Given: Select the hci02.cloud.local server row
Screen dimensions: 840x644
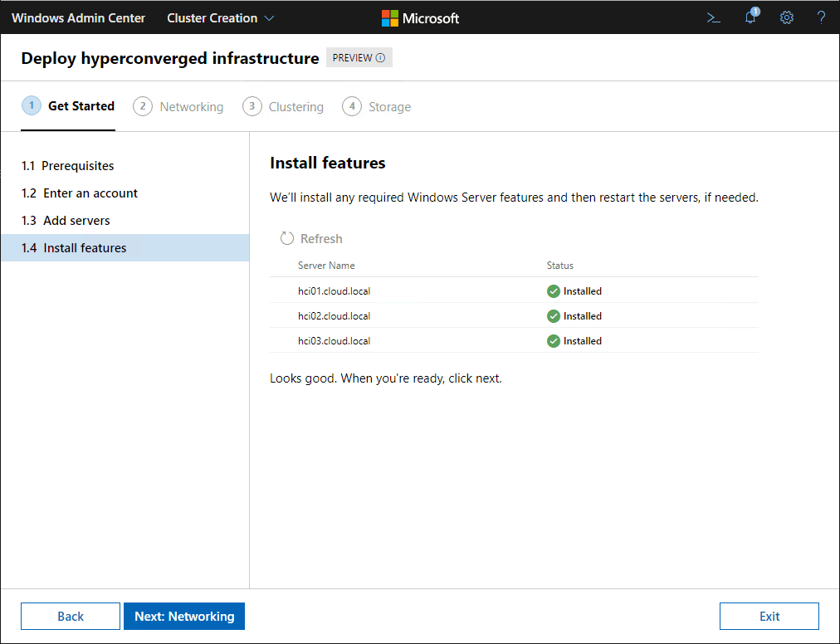Looking at the screenshot, I should click(x=334, y=316).
